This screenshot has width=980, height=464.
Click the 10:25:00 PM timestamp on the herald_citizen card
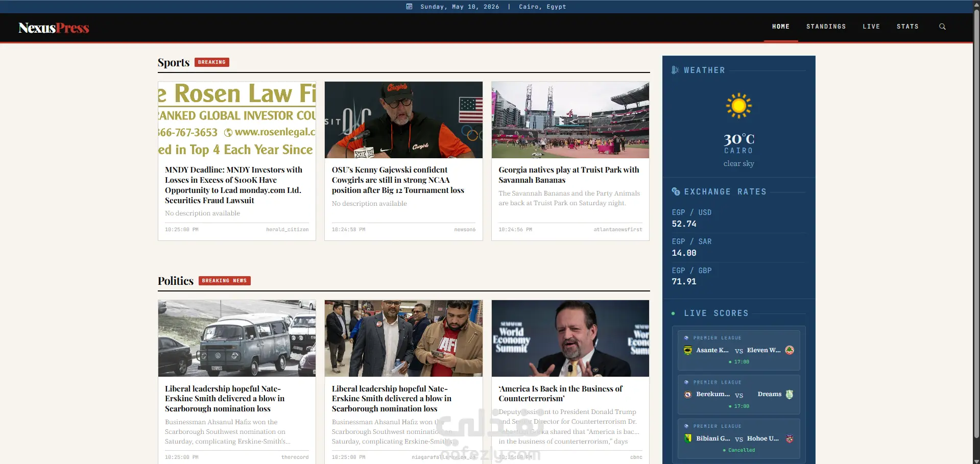point(181,230)
